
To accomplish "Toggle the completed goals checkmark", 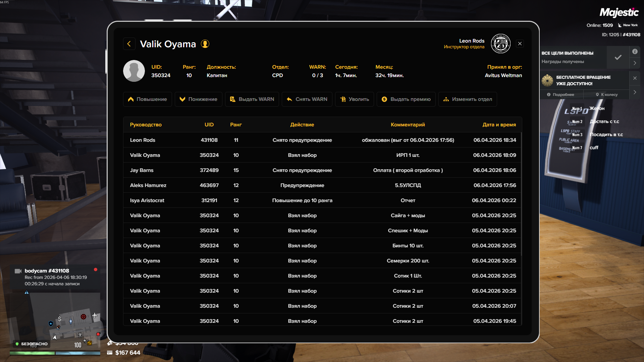I will point(618,57).
